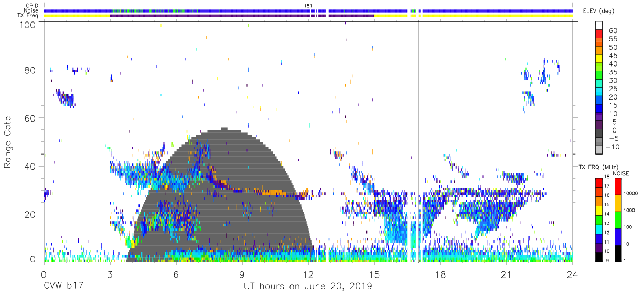Click the 100 label on noise scale
The height and width of the screenshot is (297, 644).
click(628, 227)
